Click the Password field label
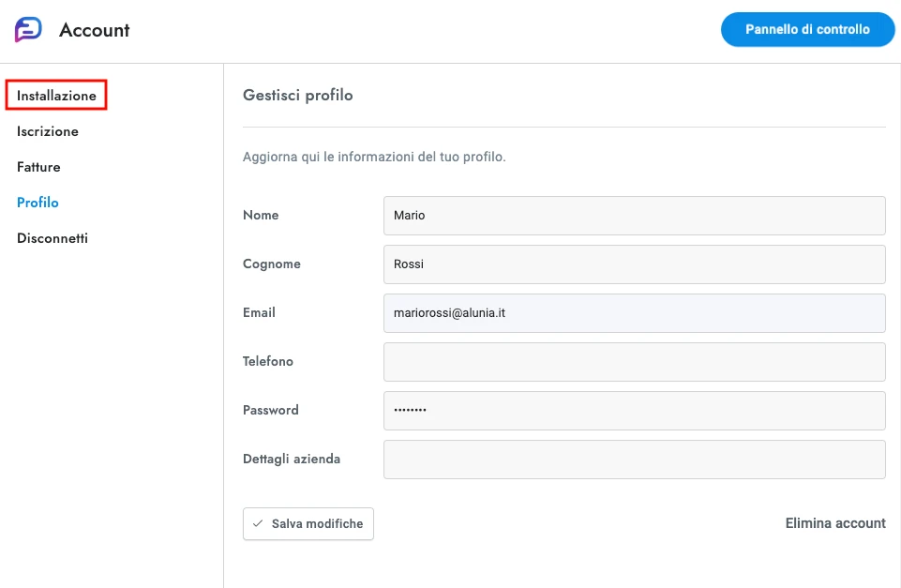This screenshot has width=901, height=588. pyautogui.click(x=271, y=410)
